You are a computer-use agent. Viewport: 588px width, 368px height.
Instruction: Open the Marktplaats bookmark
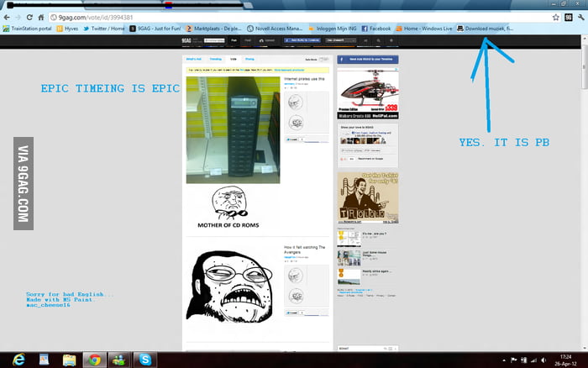(213, 29)
